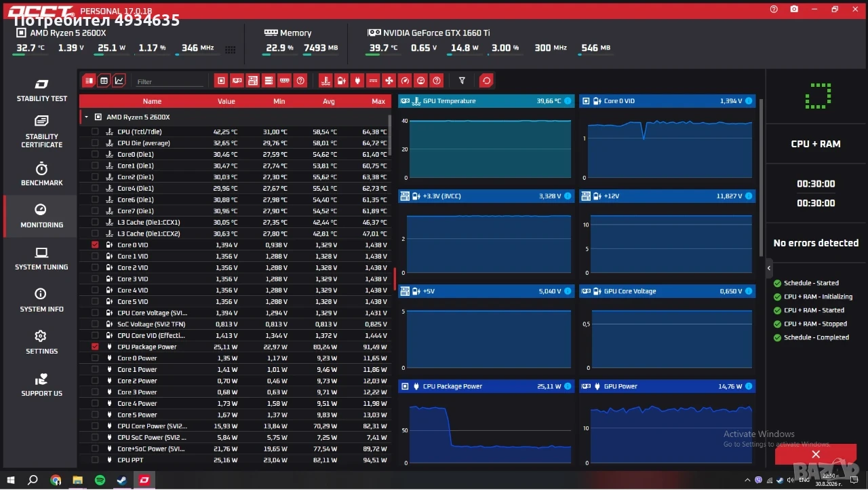Image resolution: width=868 pixels, height=490 pixels.
Task: Open the Settings section
Action: point(41,343)
